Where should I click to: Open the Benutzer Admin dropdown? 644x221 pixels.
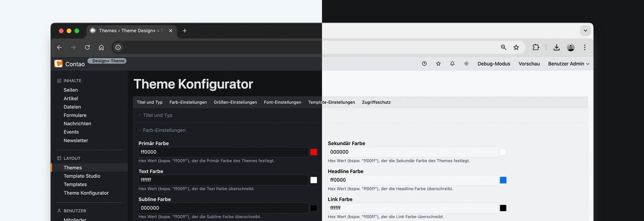coord(569,64)
